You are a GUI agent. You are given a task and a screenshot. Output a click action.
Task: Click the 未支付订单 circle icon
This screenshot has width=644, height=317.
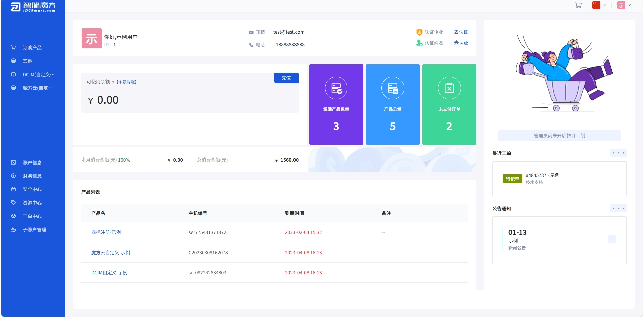(449, 88)
